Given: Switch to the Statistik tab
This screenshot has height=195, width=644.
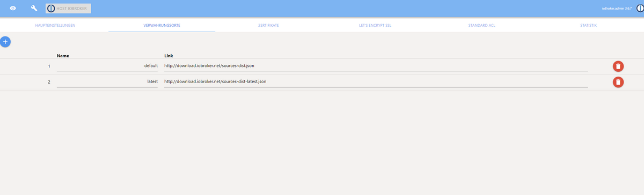Looking at the screenshot, I should 588,25.
